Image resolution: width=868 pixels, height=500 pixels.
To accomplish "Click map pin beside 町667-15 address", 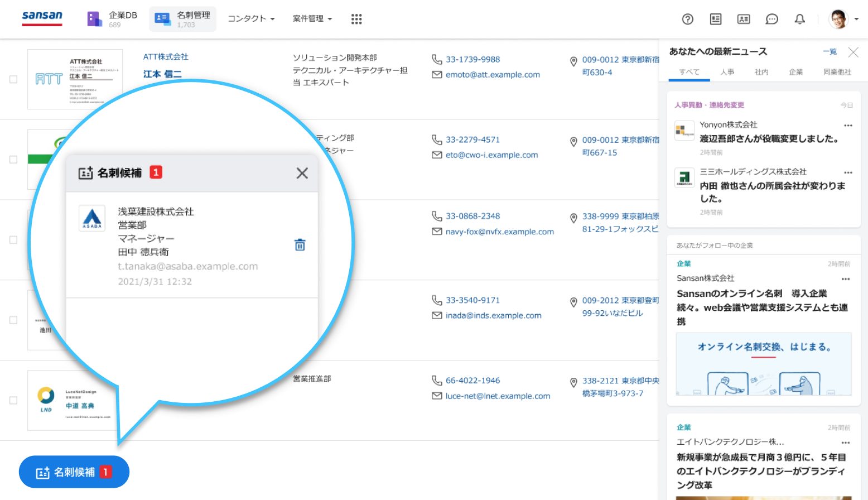I will [573, 142].
